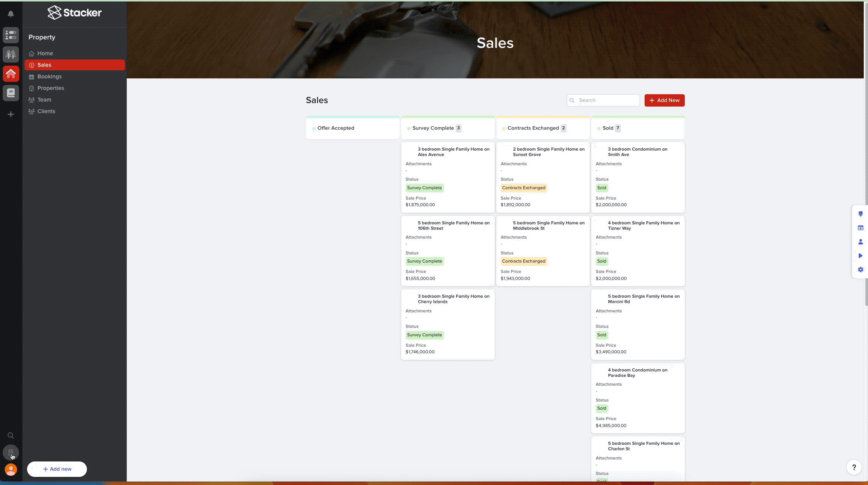
Task: Toggle Offer Accepted stage indicator
Action: coord(313,128)
